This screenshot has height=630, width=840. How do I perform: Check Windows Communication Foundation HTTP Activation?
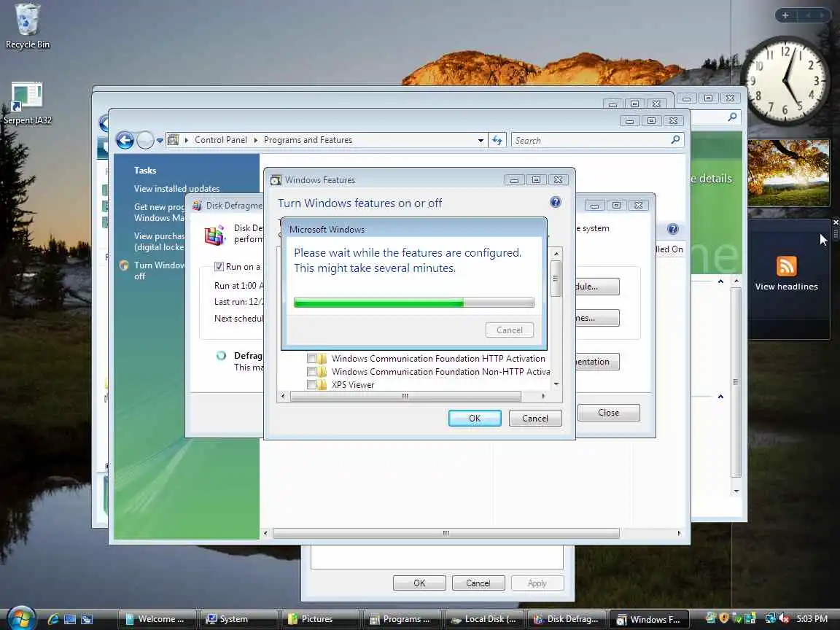pos(311,359)
